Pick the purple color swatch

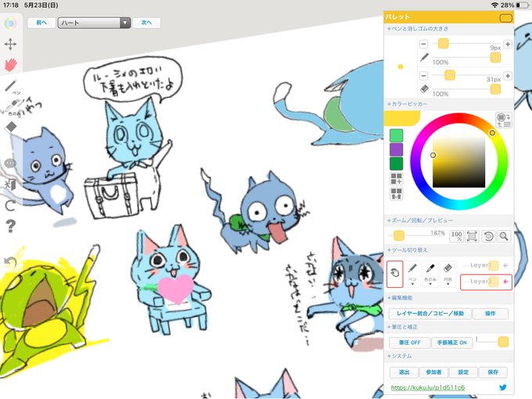(x=397, y=149)
